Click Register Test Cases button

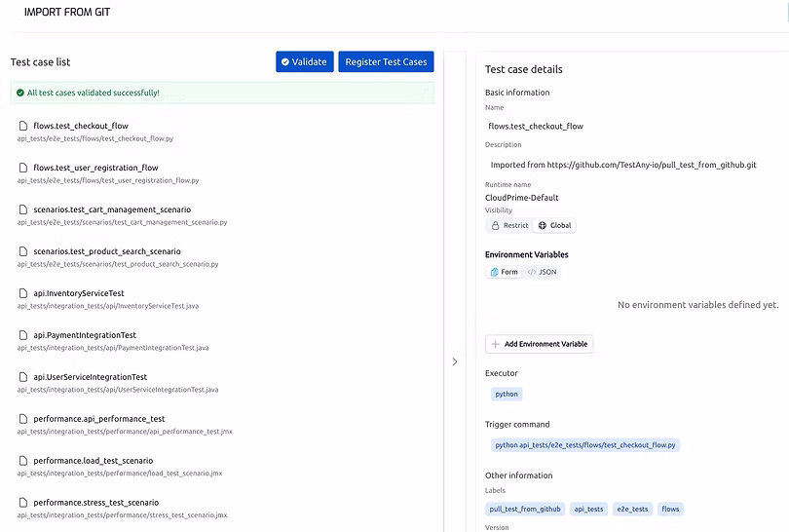[x=386, y=62]
